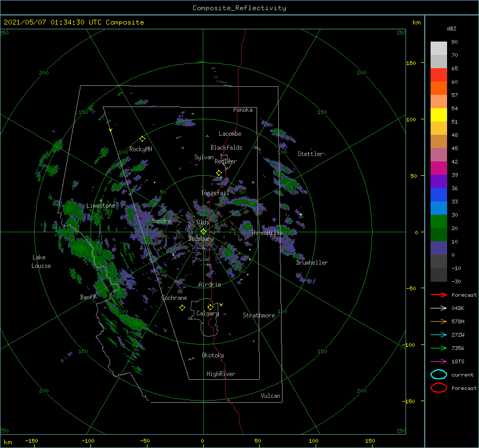This screenshot has height=448, width=479.
Task: Click the cyan 27ZW arrow legend icon
Action: [439, 335]
